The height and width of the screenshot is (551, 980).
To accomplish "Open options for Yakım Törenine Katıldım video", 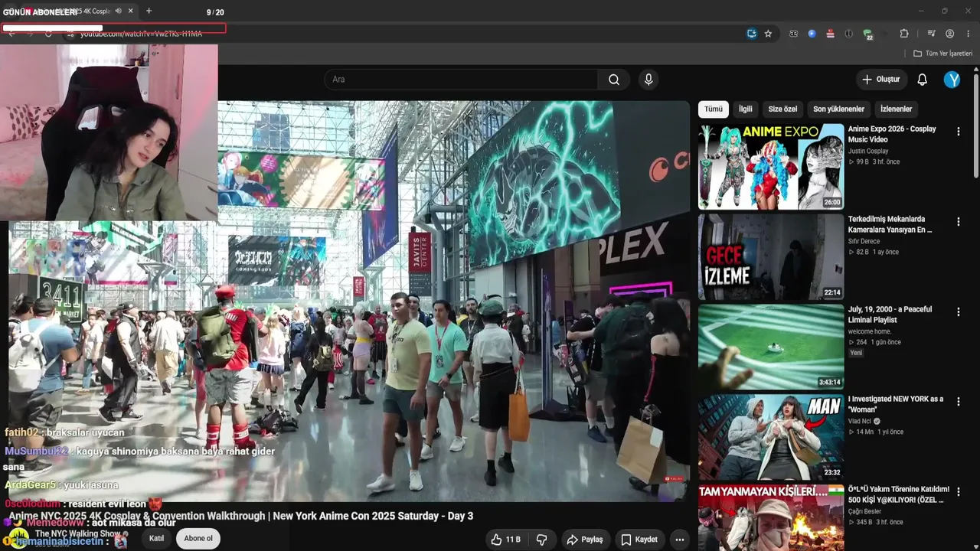I will click(x=958, y=492).
